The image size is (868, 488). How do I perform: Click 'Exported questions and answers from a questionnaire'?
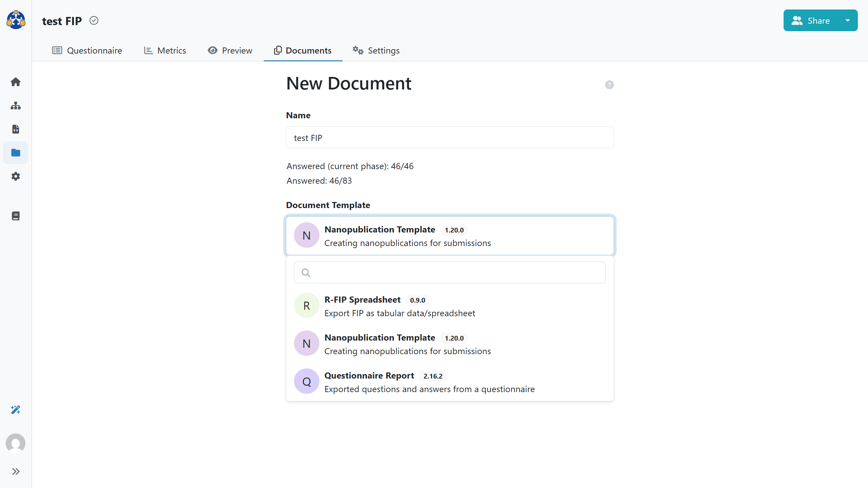coord(430,389)
